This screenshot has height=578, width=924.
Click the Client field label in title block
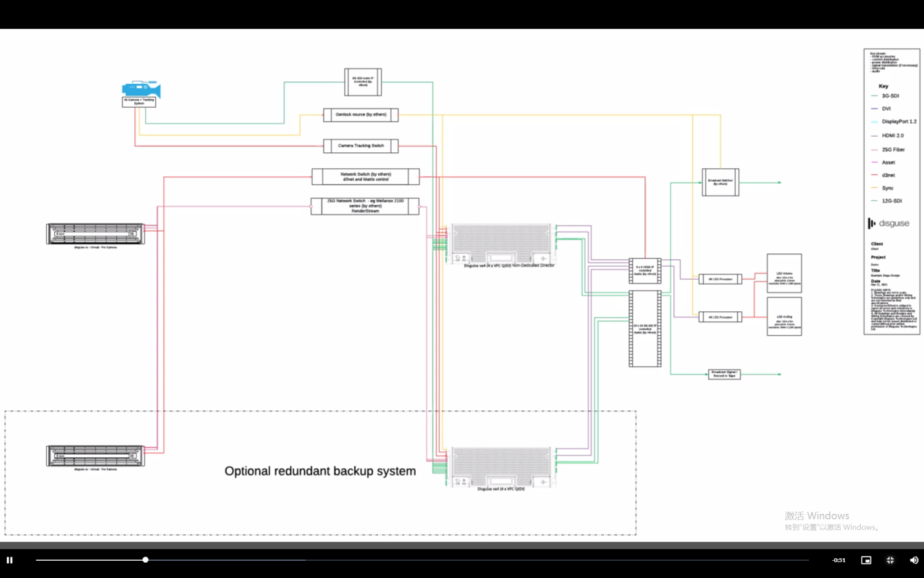pos(877,244)
